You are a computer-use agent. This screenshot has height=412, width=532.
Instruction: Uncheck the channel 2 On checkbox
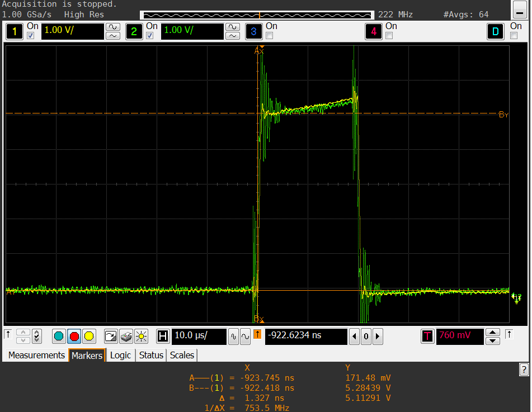click(150, 36)
